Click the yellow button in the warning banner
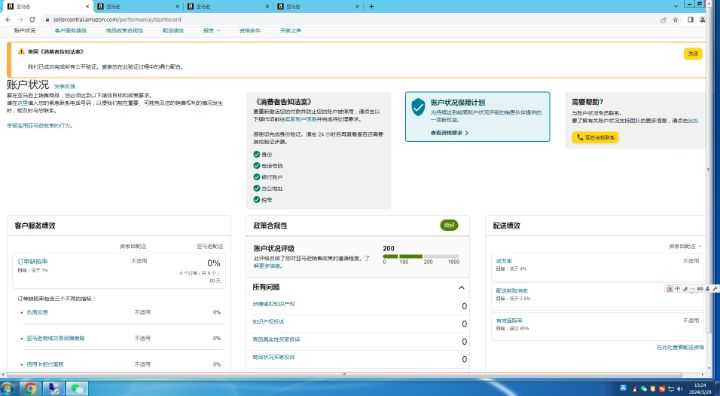 (x=693, y=54)
